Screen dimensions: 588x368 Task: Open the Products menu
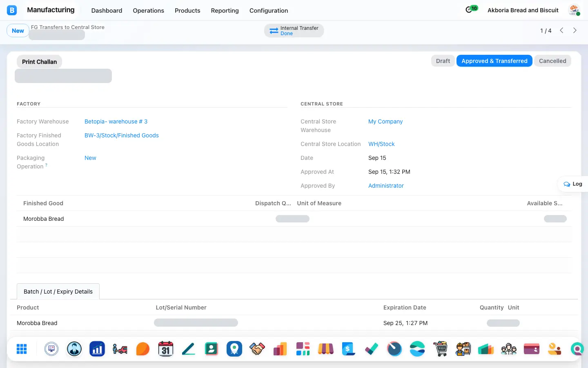click(187, 11)
